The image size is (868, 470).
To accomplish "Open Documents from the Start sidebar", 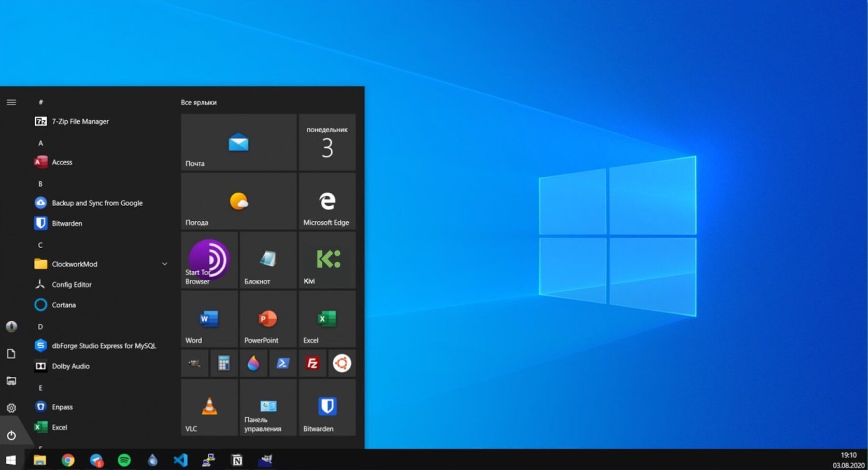I will [x=11, y=354].
